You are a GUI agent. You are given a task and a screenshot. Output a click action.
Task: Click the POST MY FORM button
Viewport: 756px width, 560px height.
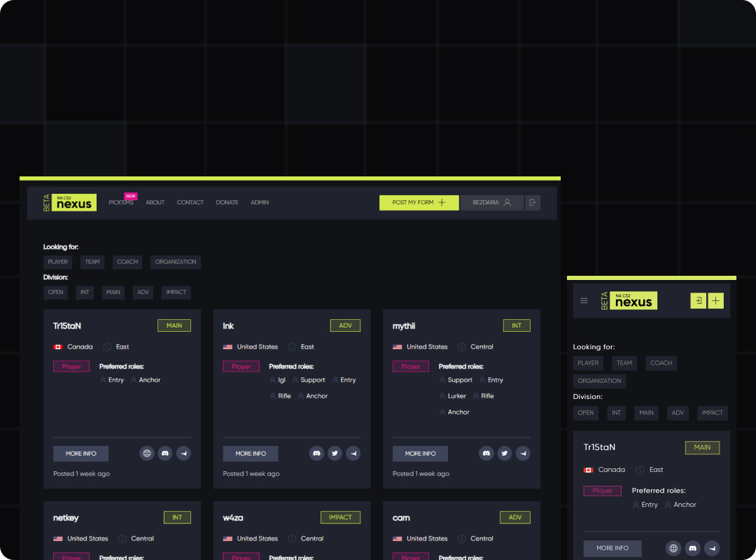(419, 202)
